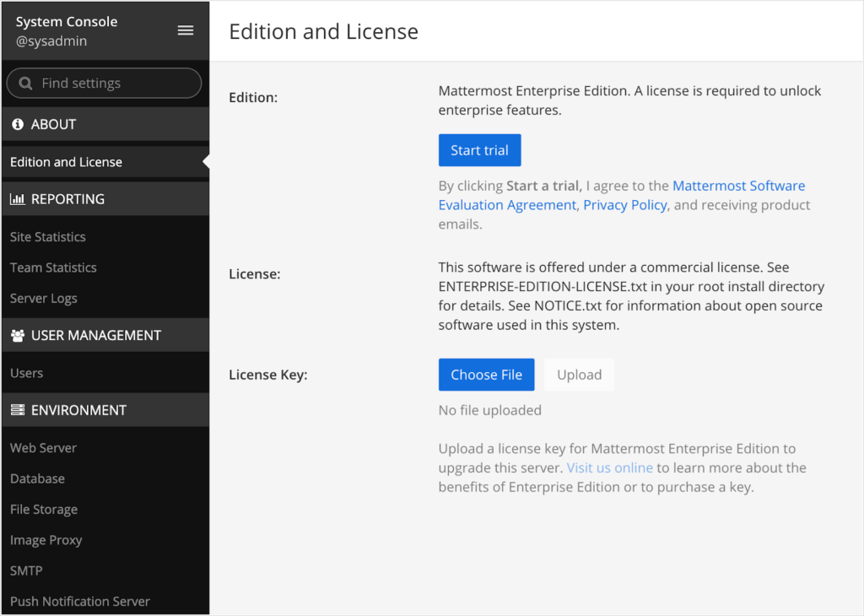Click the Environment server icon
This screenshot has width=864, height=616.
[18, 410]
